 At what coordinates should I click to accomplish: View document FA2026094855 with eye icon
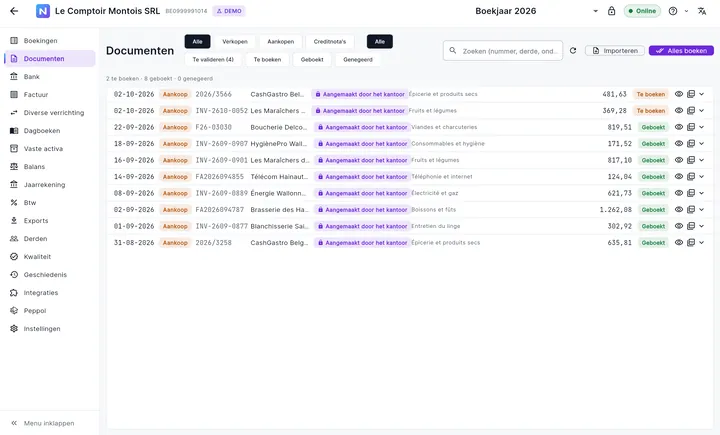point(679,177)
